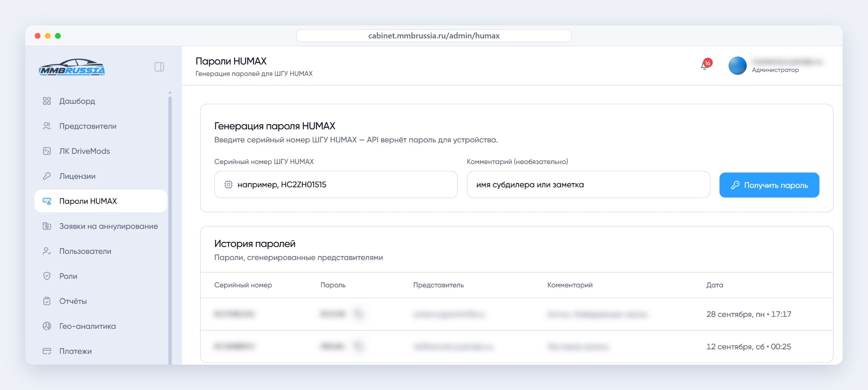
Task: Click the Отчёты clipboard icon
Action: (x=47, y=301)
